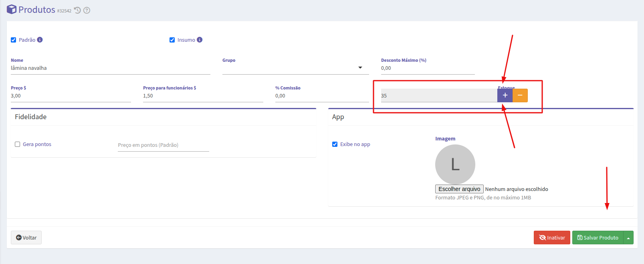Open the Grupo dropdown
Viewport: 644px width, 264px height.
[296, 68]
